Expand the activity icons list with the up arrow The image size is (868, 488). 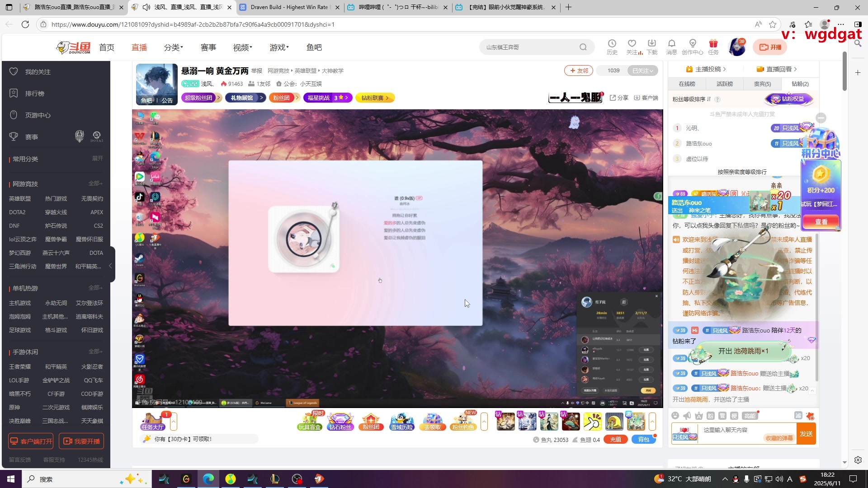(484, 421)
